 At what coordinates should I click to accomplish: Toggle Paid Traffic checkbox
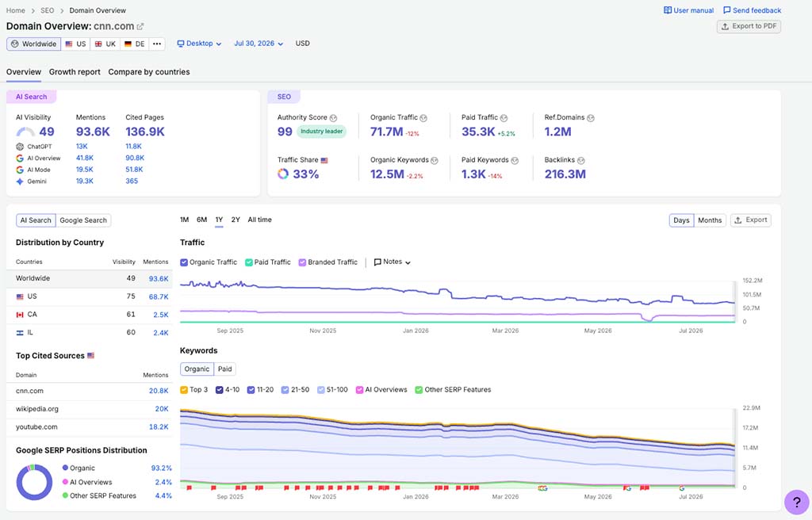coord(248,262)
